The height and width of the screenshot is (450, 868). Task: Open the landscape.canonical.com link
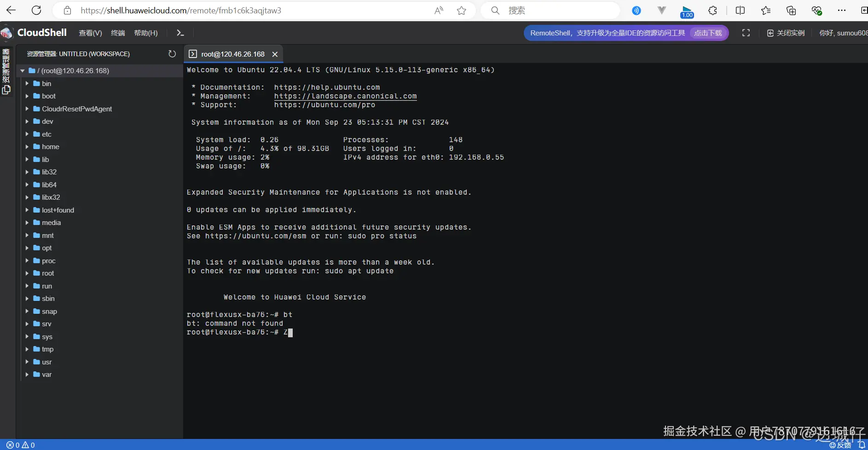point(345,96)
